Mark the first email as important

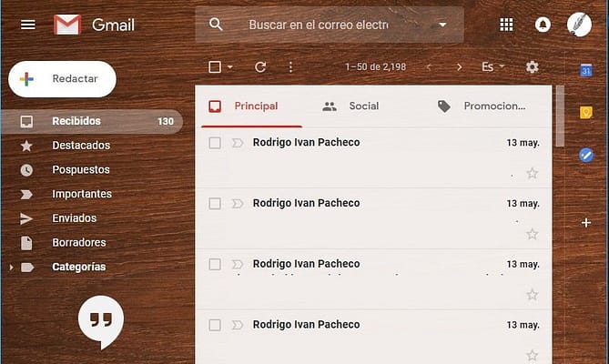pos(238,143)
